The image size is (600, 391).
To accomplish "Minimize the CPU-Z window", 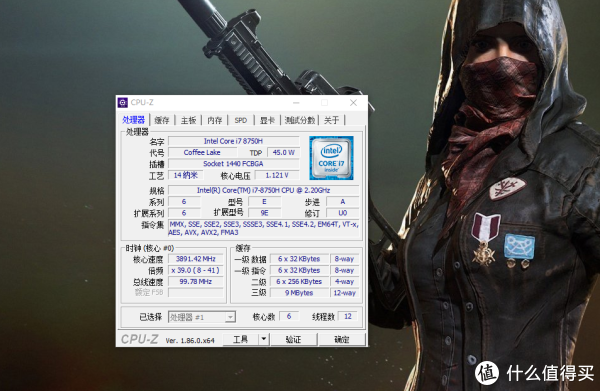I will (x=296, y=103).
